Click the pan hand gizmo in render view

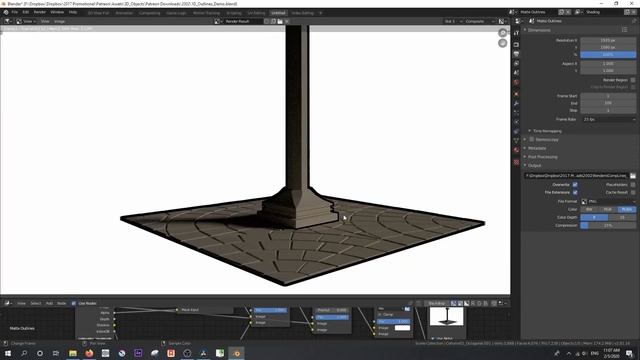(x=502, y=43)
